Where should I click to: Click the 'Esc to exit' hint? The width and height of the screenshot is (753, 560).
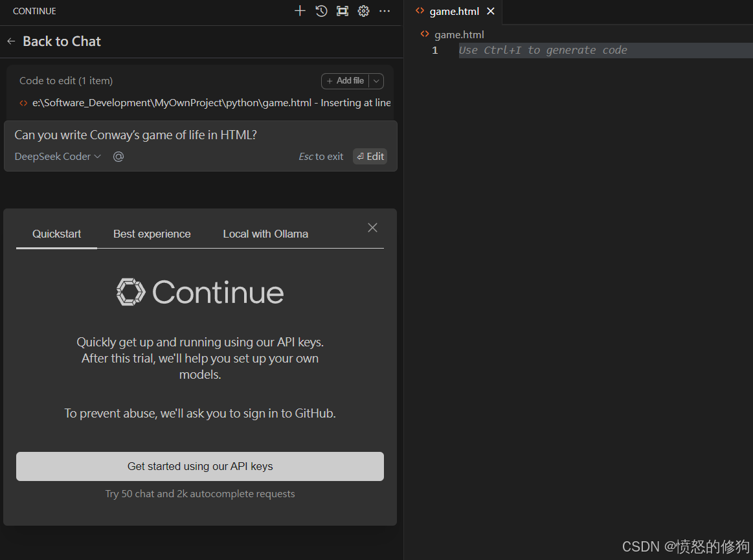[320, 157]
